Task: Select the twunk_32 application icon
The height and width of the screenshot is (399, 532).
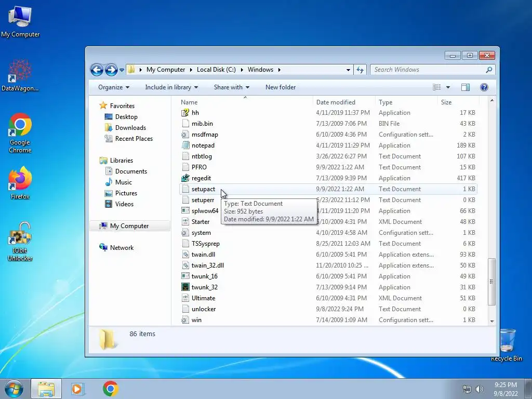Action: pyautogui.click(x=185, y=287)
